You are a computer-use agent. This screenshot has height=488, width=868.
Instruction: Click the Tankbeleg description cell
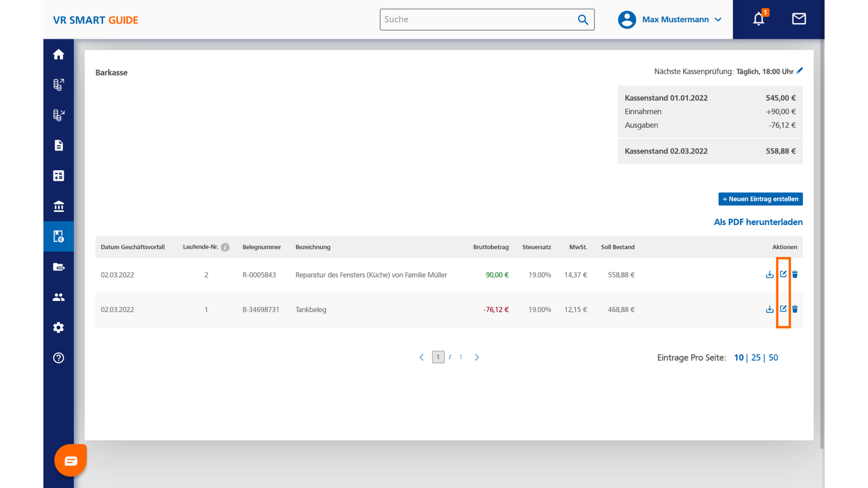coord(311,310)
